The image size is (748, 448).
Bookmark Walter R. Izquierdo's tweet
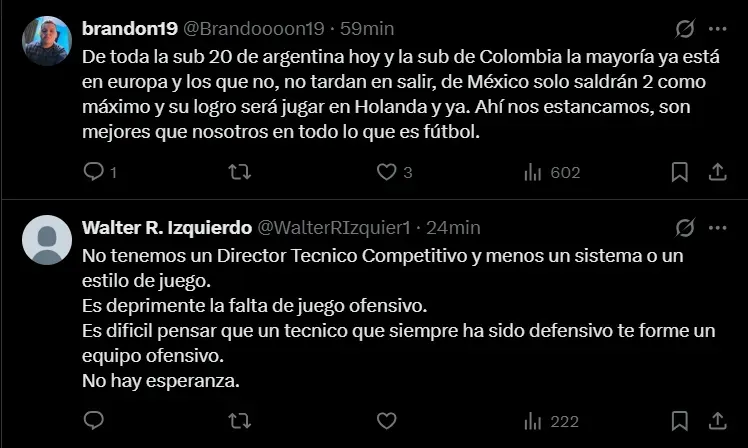click(x=679, y=421)
